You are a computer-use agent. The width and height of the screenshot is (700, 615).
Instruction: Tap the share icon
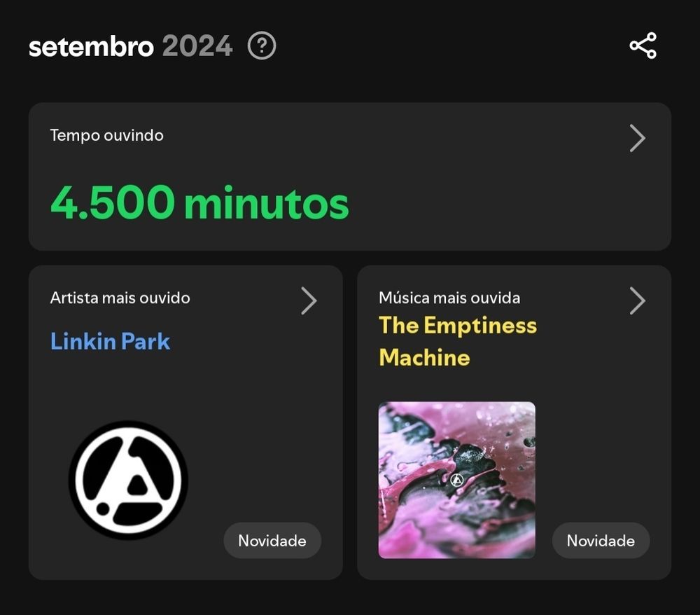643,46
